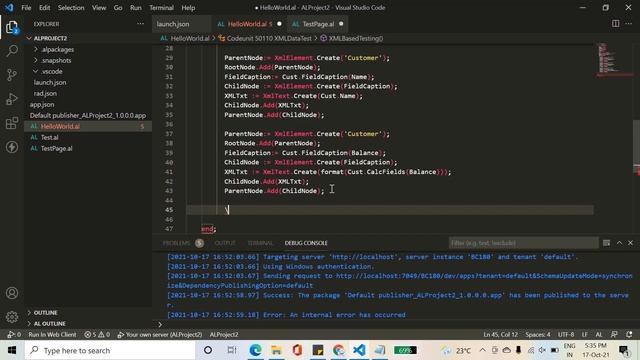
Task: Change end of line sequence LF
Action: coord(584,334)
